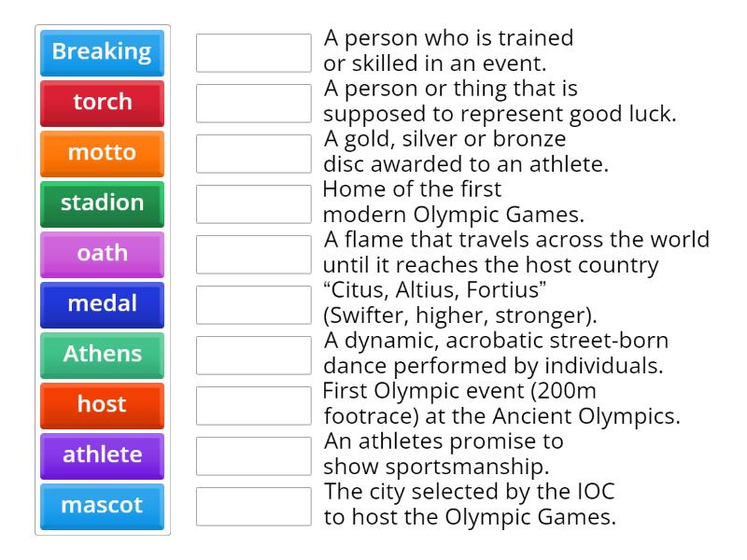Select the mascot word tile

point(102,506)
